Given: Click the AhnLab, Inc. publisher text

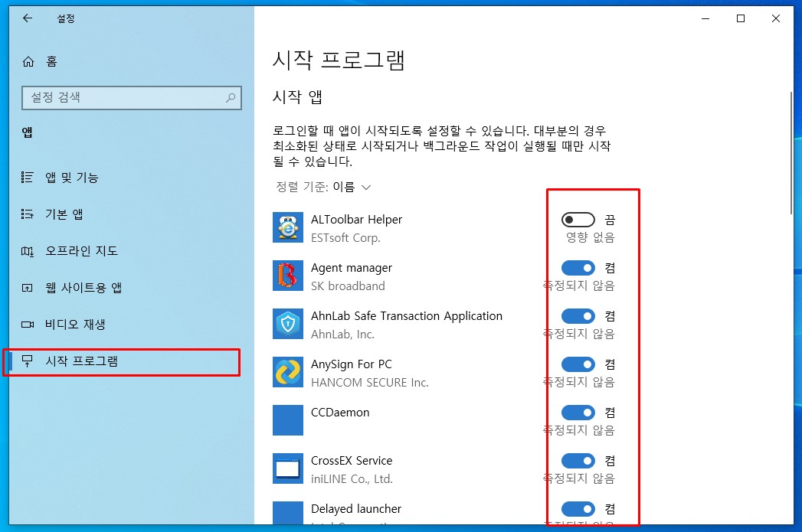Looking at the screenshot, I should (x=342, y=335).
